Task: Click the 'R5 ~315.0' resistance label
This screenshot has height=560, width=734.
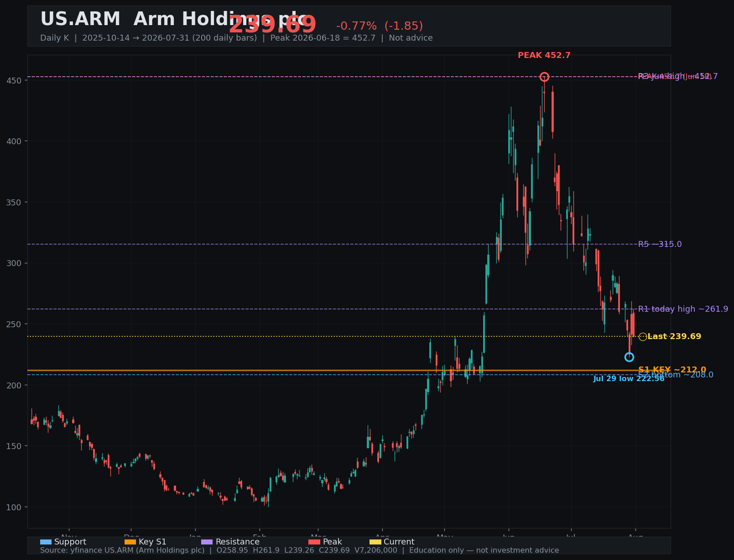Action: coord(660,244)
